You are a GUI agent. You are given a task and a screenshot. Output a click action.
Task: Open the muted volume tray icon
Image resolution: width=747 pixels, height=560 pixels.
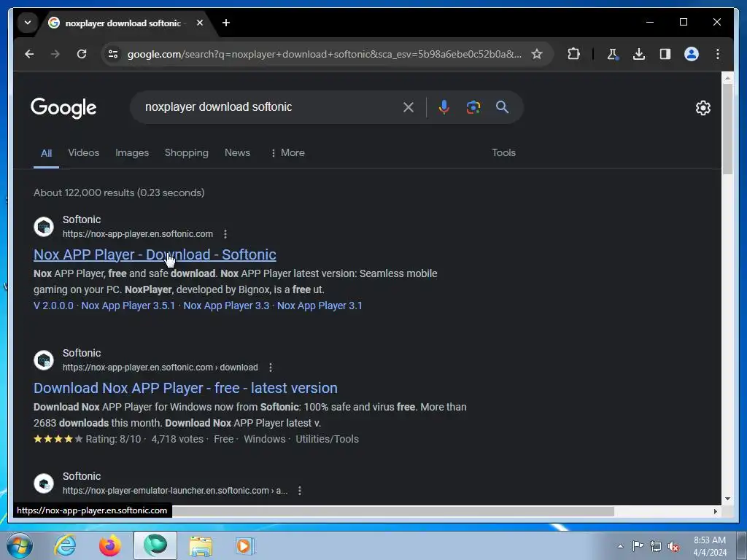673,546
